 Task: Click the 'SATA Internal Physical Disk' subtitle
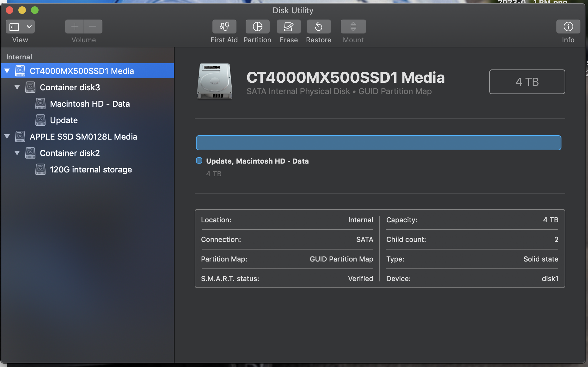pyautogui.click(x=298, y=91)
